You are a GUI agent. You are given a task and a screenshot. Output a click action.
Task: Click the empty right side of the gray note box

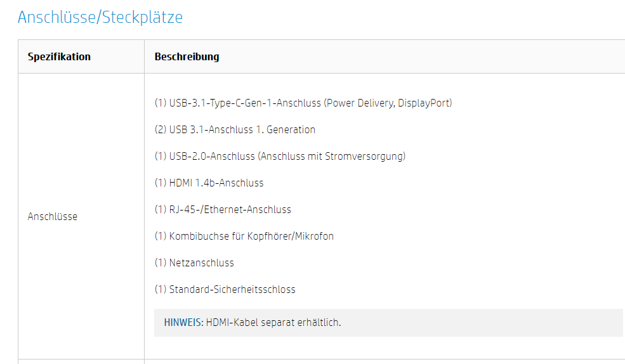click(x=508, y=322)
